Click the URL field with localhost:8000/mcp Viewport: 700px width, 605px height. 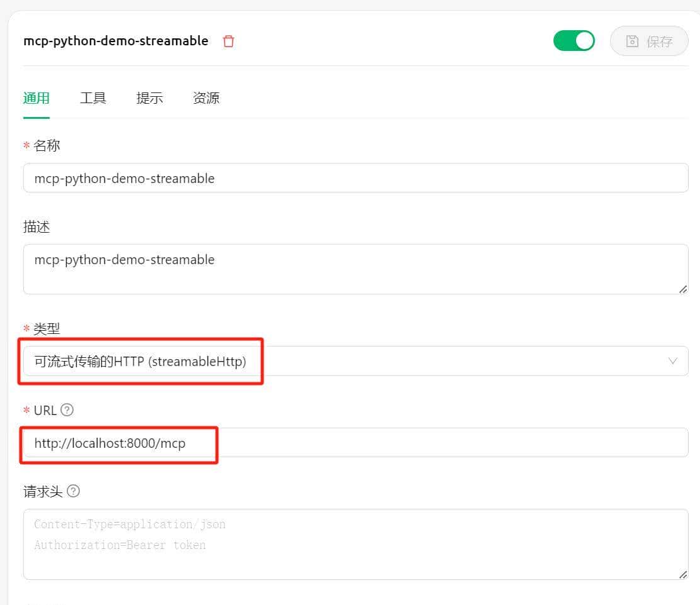pos(356,443)
